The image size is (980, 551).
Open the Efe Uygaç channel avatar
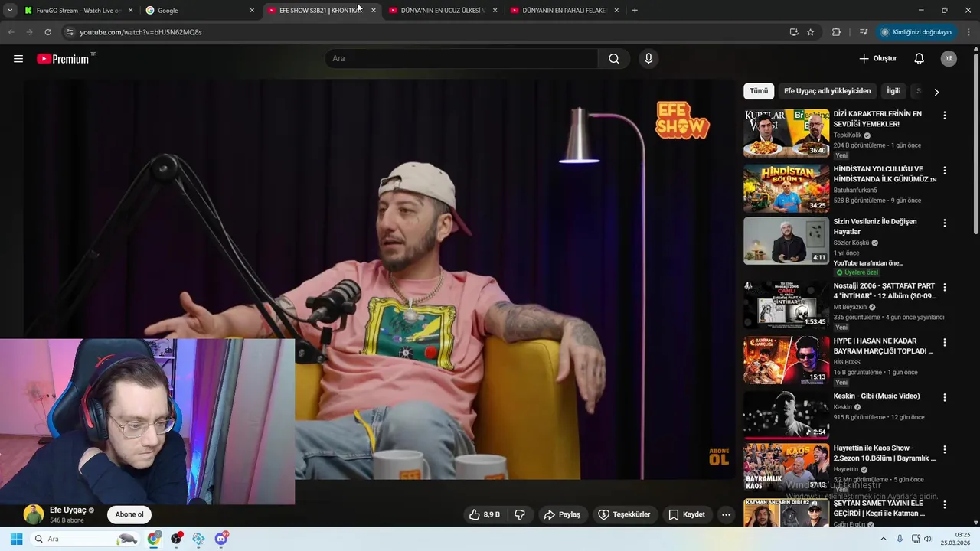tap(34, 514)
